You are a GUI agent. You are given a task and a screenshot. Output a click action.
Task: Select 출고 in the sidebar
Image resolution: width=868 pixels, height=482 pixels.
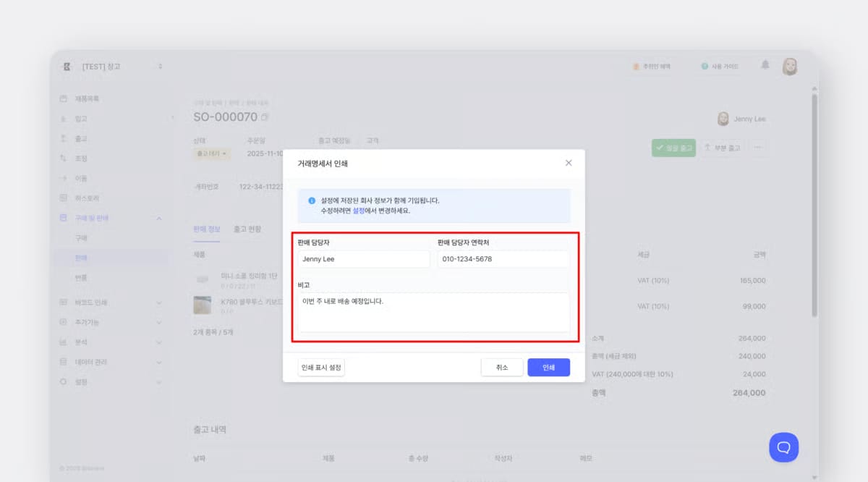pos(82,138)
